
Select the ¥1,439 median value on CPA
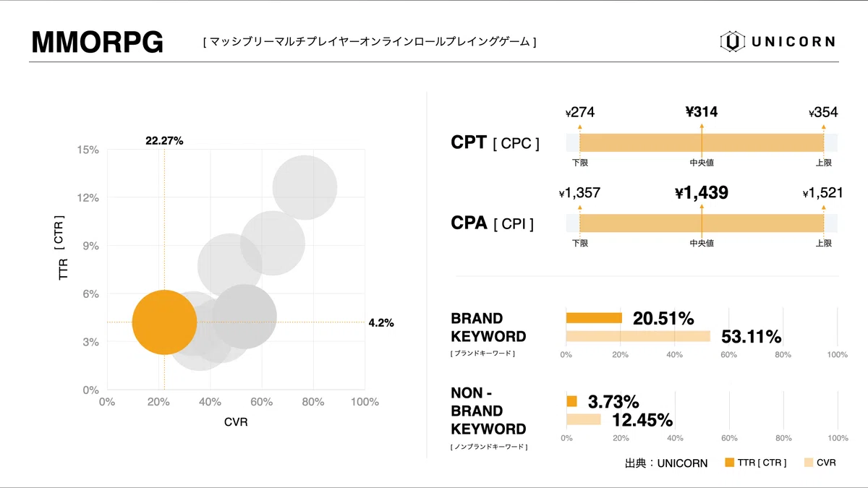pyautogui.click(x=701, y=193)
